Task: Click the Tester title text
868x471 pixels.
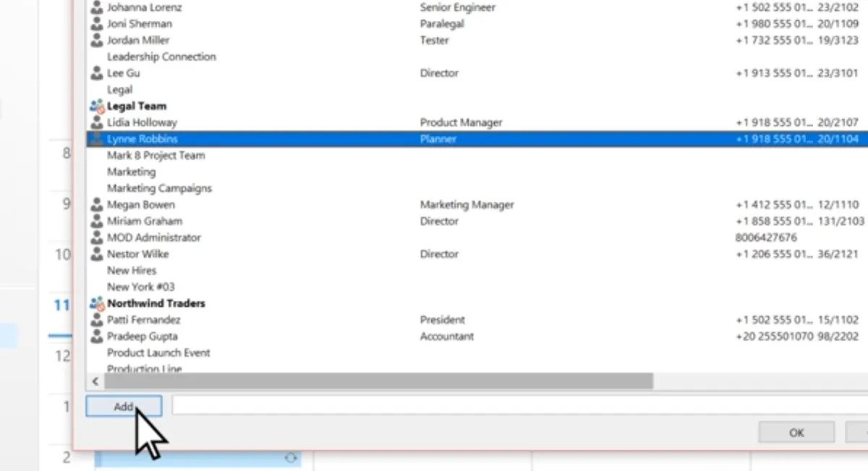Action: 435,41
